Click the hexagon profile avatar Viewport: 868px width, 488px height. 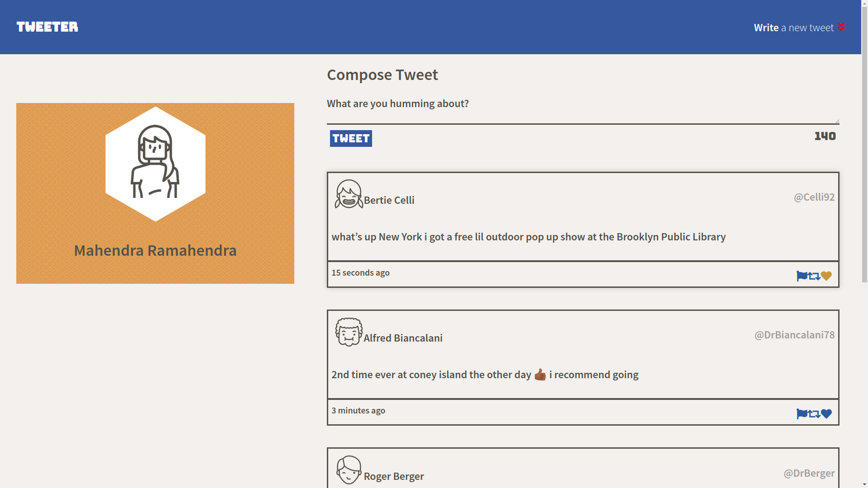tap(155, 164)
